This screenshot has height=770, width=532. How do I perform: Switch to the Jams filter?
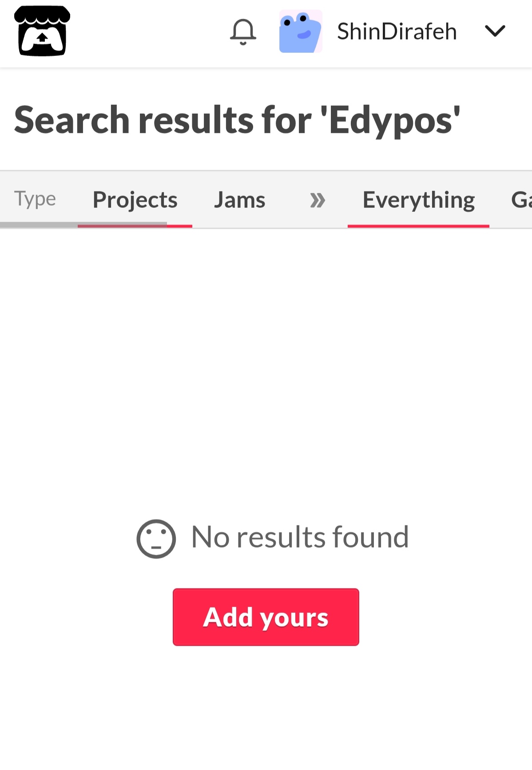[x=240, y=200]
